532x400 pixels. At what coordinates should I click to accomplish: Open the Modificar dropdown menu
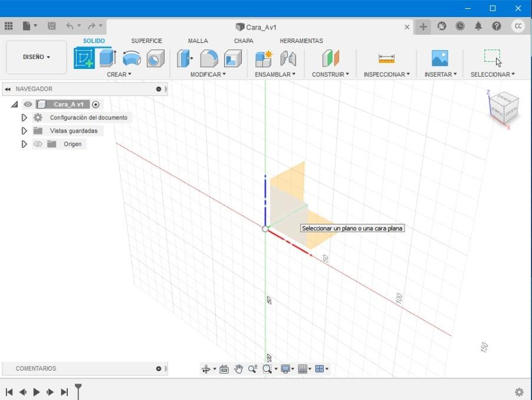click(208, 74)
